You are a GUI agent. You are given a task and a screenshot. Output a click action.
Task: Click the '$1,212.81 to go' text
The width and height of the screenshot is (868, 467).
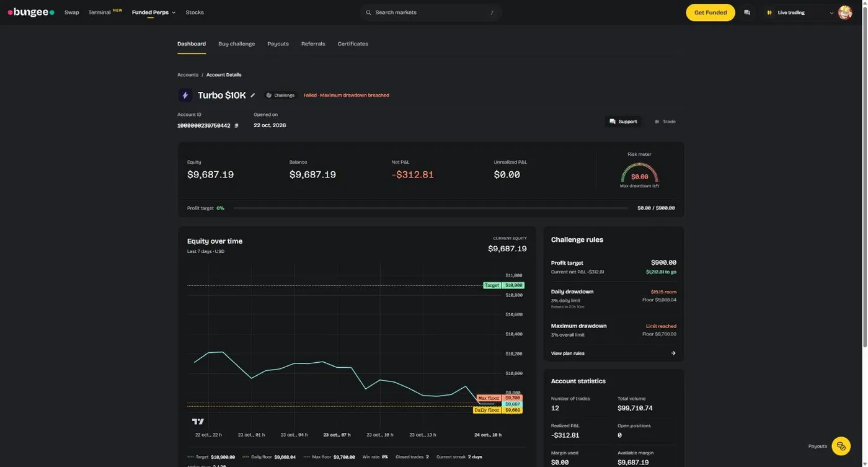click(x=661, y=272)
